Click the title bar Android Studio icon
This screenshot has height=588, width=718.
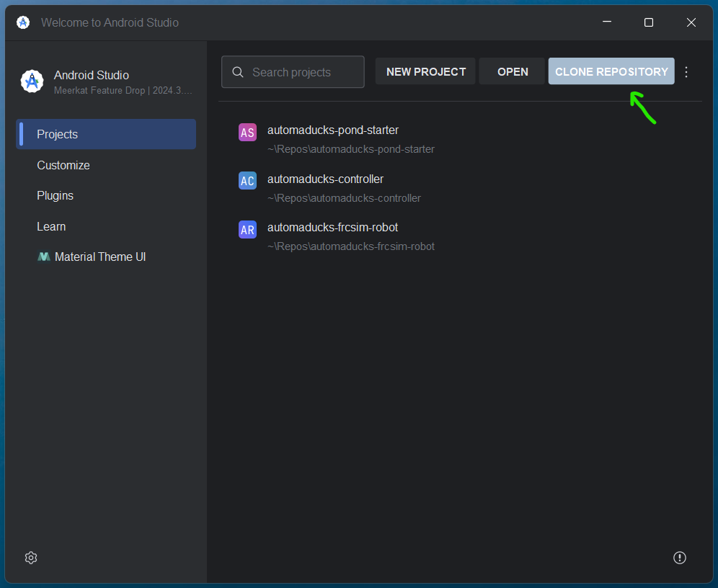[x=23, y=22]
